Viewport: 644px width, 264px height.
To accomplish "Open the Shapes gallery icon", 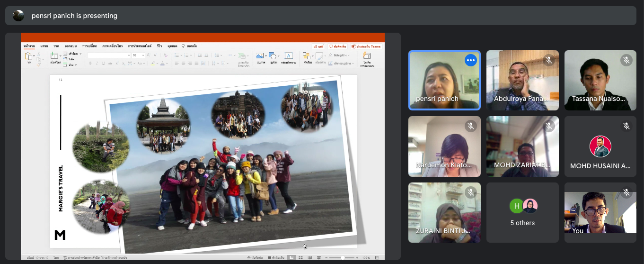I will click(273, 56).
